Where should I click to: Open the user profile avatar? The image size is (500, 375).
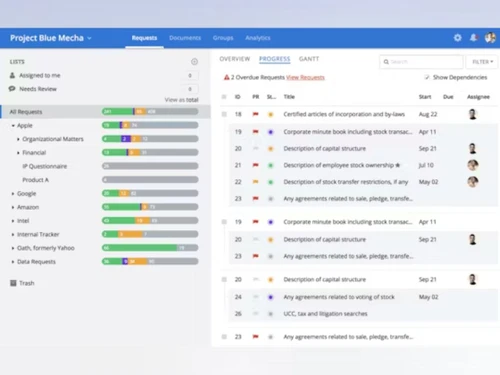click(490, 38)
